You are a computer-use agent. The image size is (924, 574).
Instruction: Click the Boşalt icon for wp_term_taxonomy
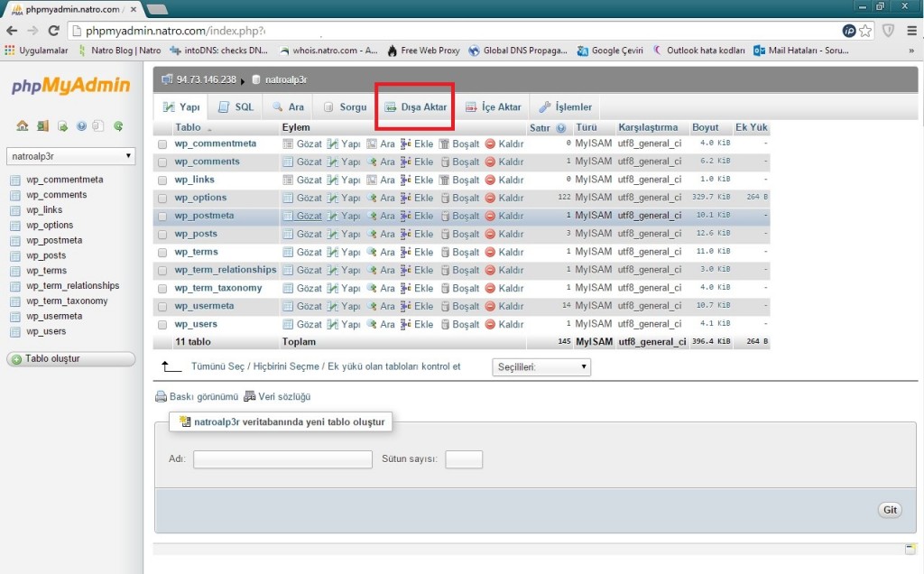pyautogui.click(x=444, y=288)
